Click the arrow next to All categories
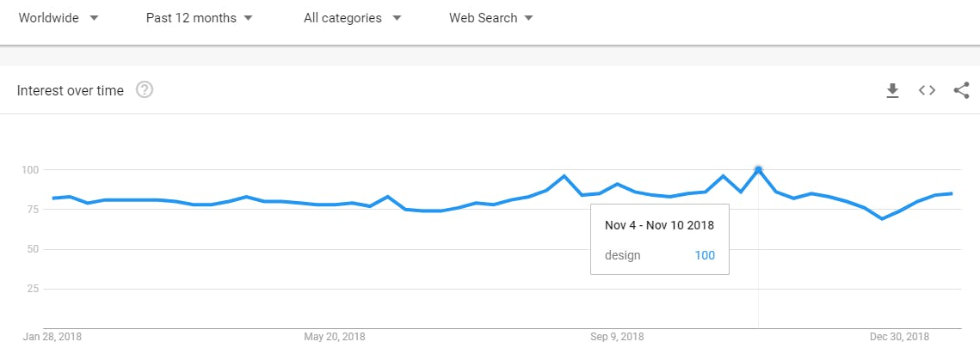The image size is (980, 348). (397, 18)
